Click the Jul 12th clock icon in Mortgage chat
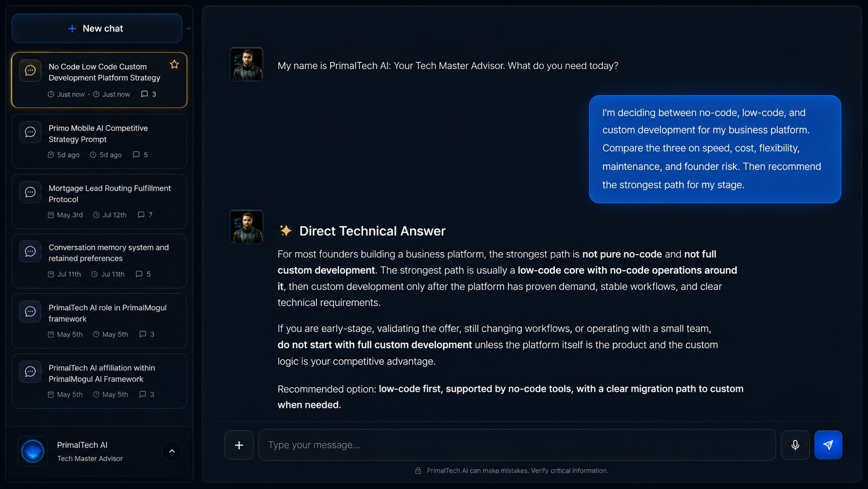This screenshot has height=489, width=868. click(96, 215)
